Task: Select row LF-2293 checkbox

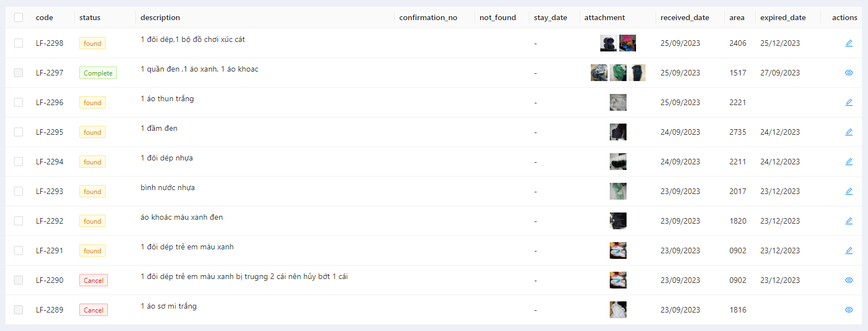Action: click(18, 191)
